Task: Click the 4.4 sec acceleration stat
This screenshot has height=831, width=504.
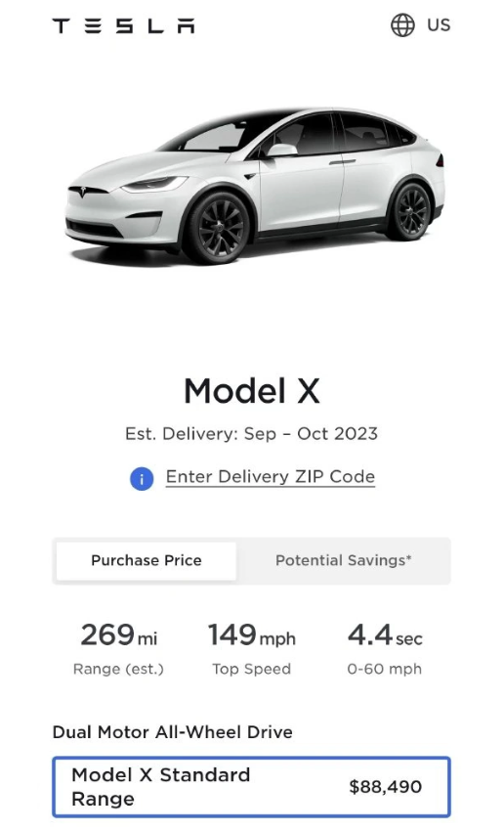Action: click(x=385, y=635)
